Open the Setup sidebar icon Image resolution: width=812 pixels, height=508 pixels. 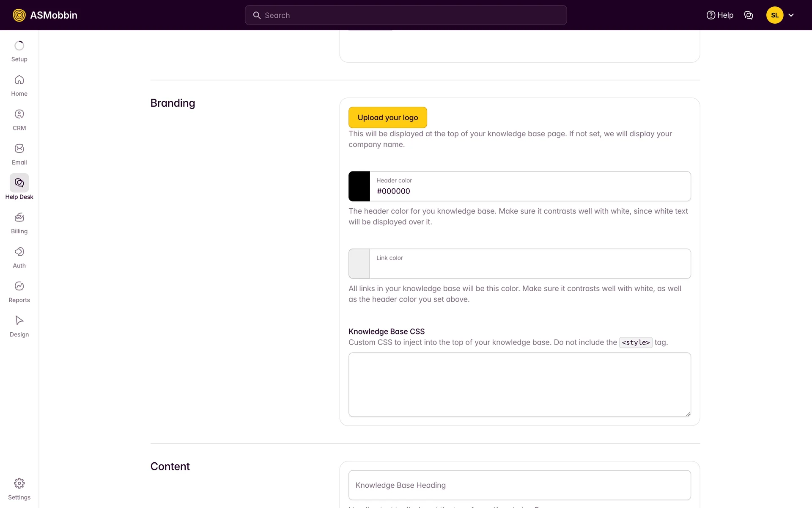19,46
